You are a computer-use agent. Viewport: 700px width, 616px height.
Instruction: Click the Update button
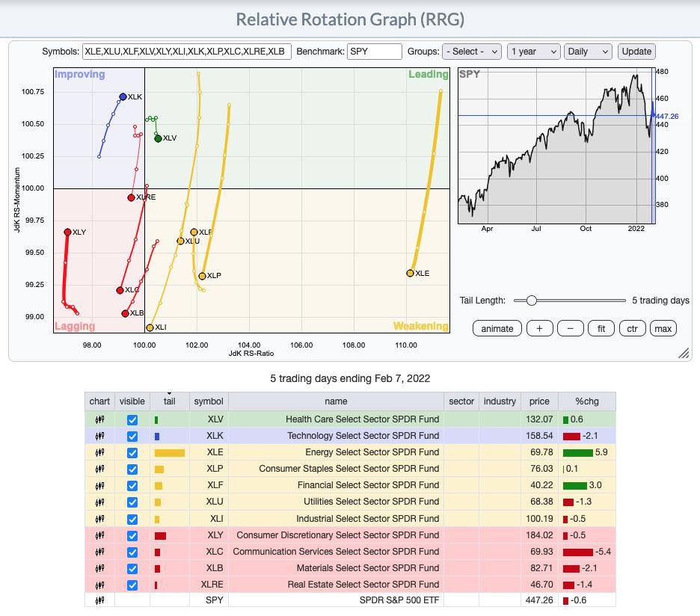click(636, 52)
